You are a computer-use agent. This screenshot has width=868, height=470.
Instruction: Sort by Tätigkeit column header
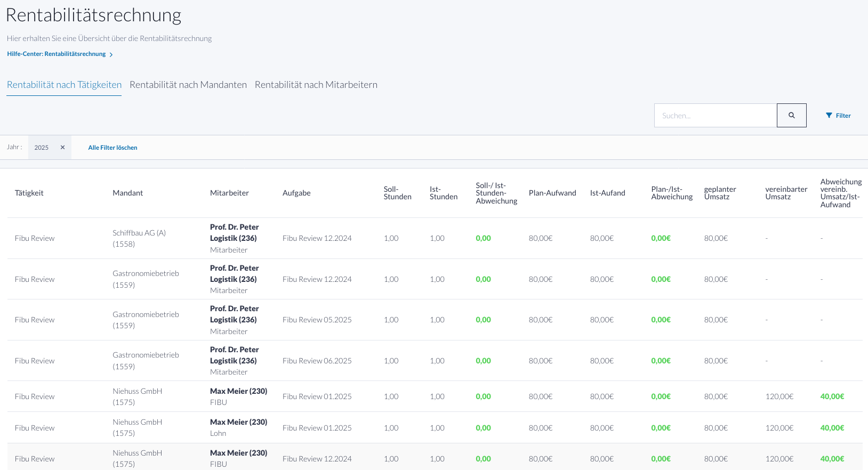[29, 193]
